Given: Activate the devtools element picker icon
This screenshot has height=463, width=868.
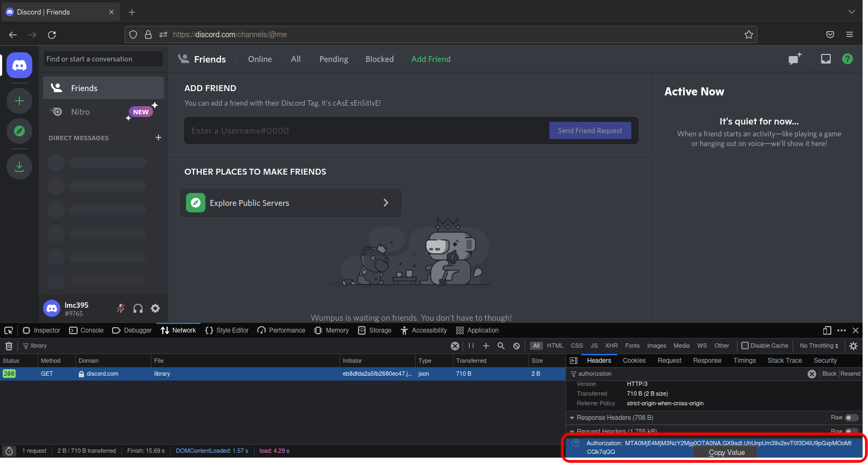Looking at the screenshot, I should coord(9,330).
